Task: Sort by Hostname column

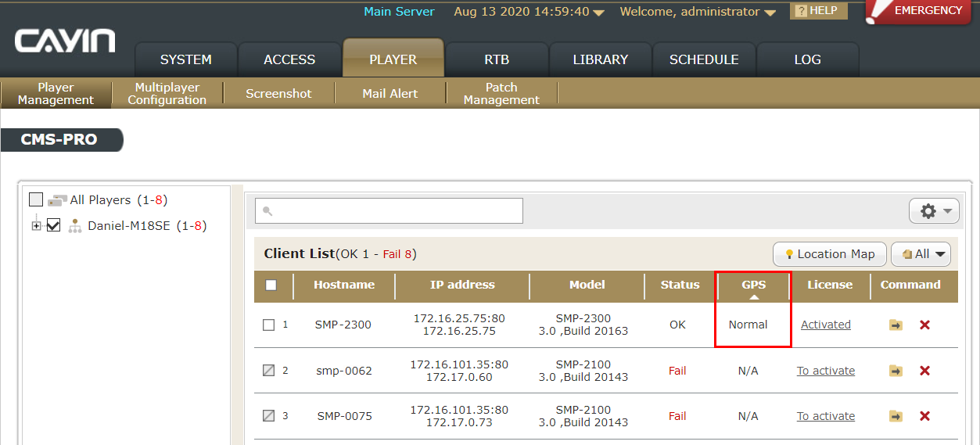Action: [344, 285]
